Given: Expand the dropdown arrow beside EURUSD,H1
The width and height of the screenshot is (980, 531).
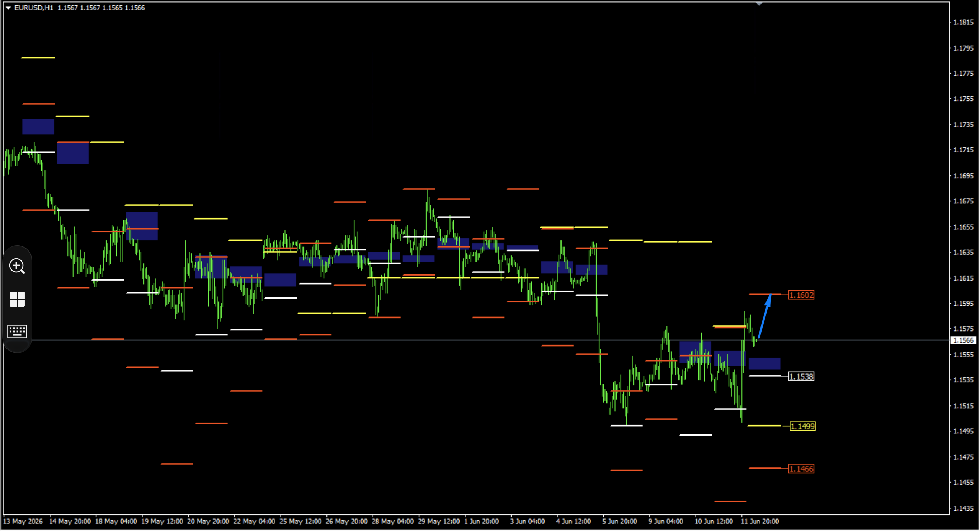Looking at the screenshot, I should pyautogui.click(x=8, y=8).
